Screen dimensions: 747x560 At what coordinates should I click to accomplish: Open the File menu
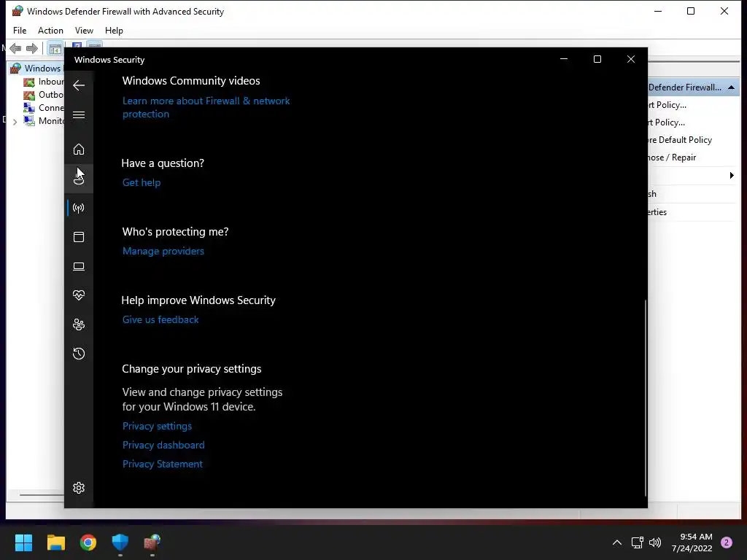click(20, 31)
